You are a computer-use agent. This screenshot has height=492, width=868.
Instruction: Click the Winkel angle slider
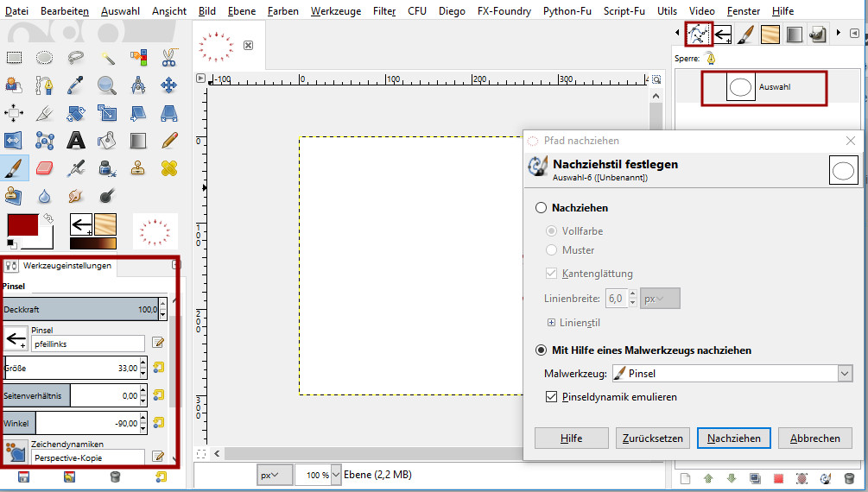pos(72,423)
